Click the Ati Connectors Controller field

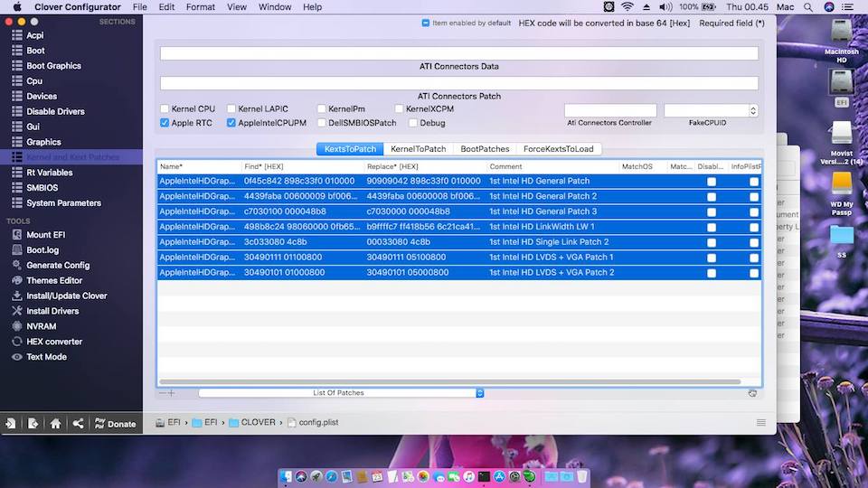(x=610, y=110)
